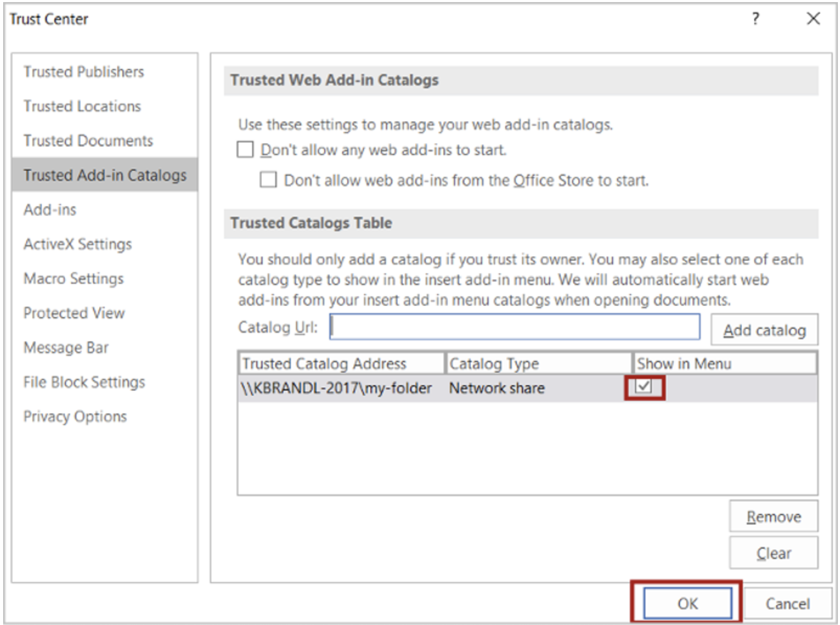This screenshot has width=840, height=625.
Task: Open the Add-ins section
Action: 50,210
